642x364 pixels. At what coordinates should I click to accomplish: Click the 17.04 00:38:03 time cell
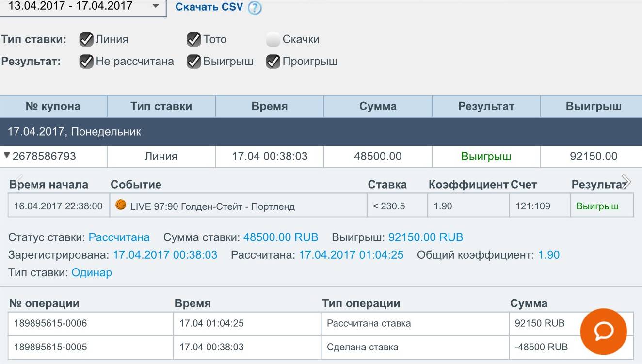point(270,157)
